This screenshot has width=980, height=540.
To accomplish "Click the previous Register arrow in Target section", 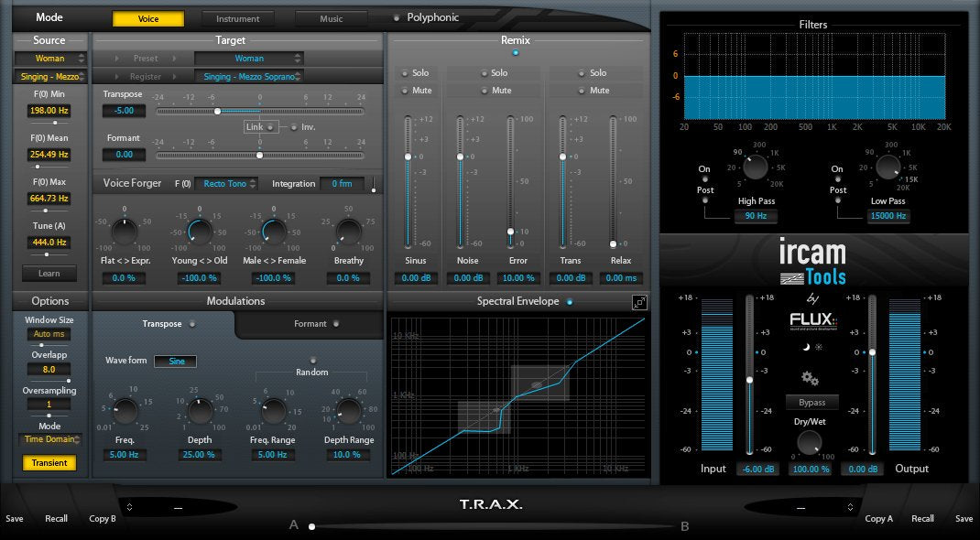I will click(x=117, y=77).
